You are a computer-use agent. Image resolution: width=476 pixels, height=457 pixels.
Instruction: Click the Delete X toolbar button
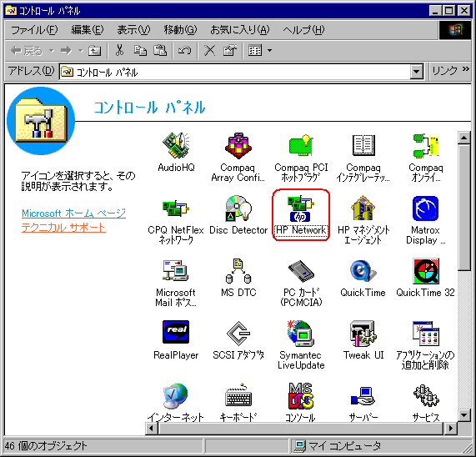tap(209, 50)
